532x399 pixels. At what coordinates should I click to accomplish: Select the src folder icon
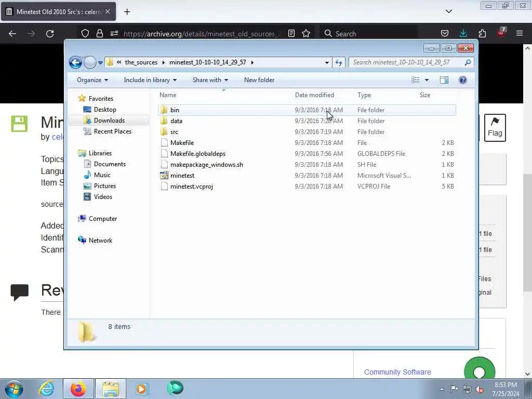[x=164, y=131]
